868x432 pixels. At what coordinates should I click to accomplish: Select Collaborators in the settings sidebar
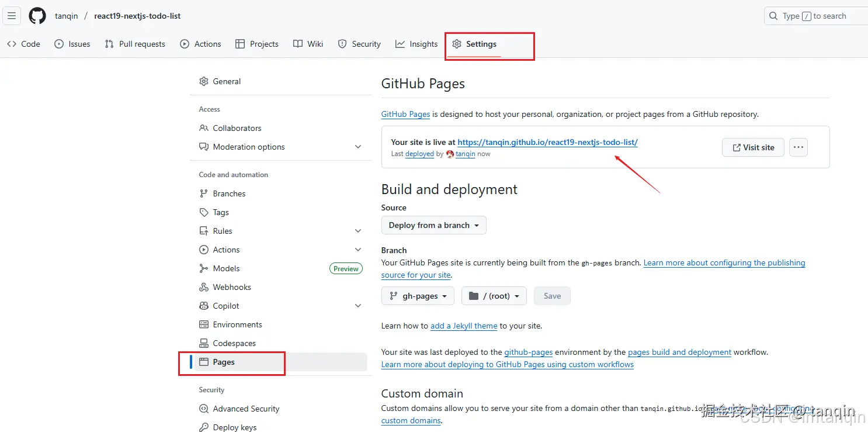tap(281, 128)
